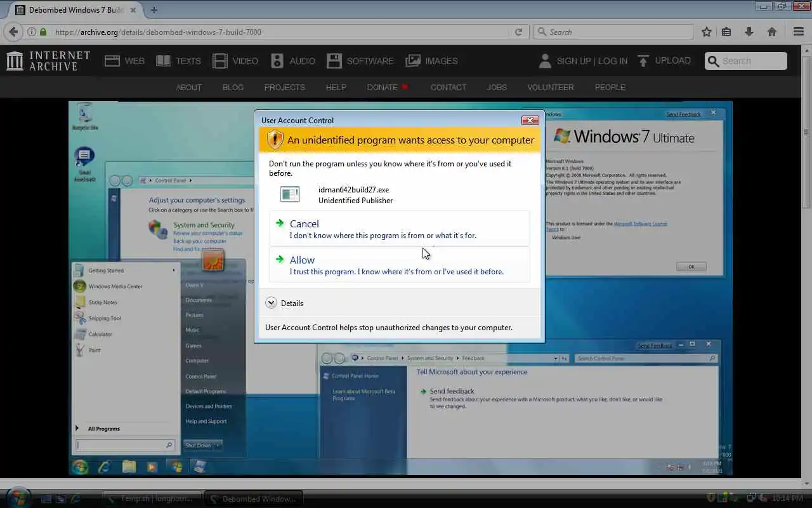The width and height of the screenshot is (812, 508).
Task: Open the Firefox hamburger menu
Action: click(799, 32)
